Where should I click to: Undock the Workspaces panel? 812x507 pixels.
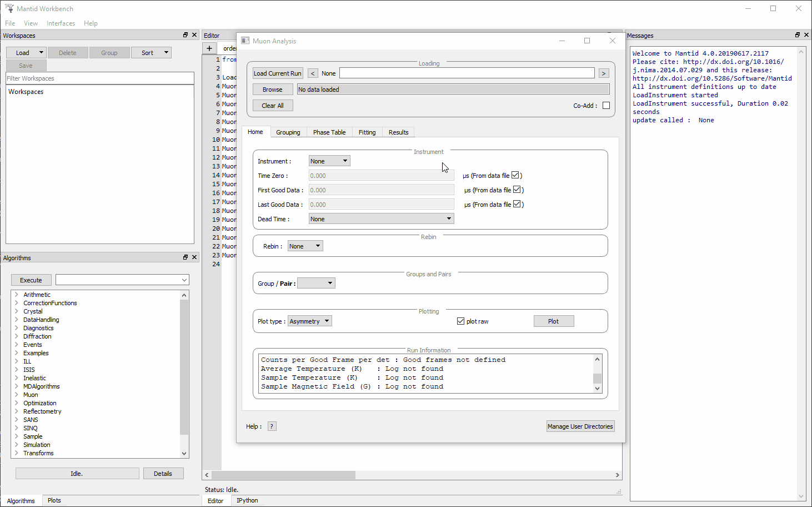pyautogui.click(x=185, y=34)
